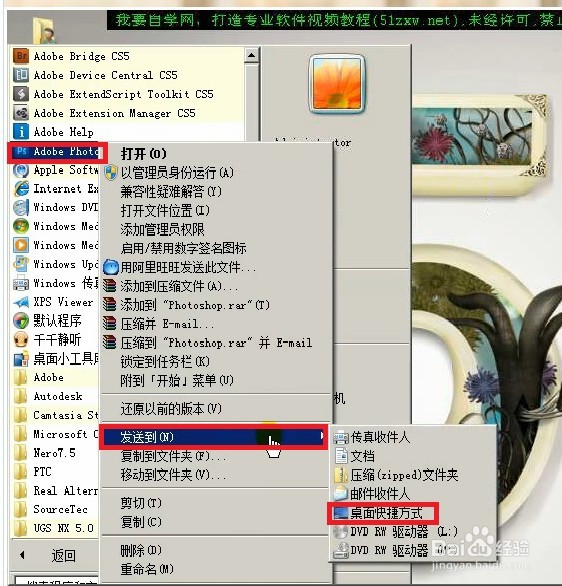Click the Windows Update icon
The height and width of the screenshot is (586, 562).
21,264
